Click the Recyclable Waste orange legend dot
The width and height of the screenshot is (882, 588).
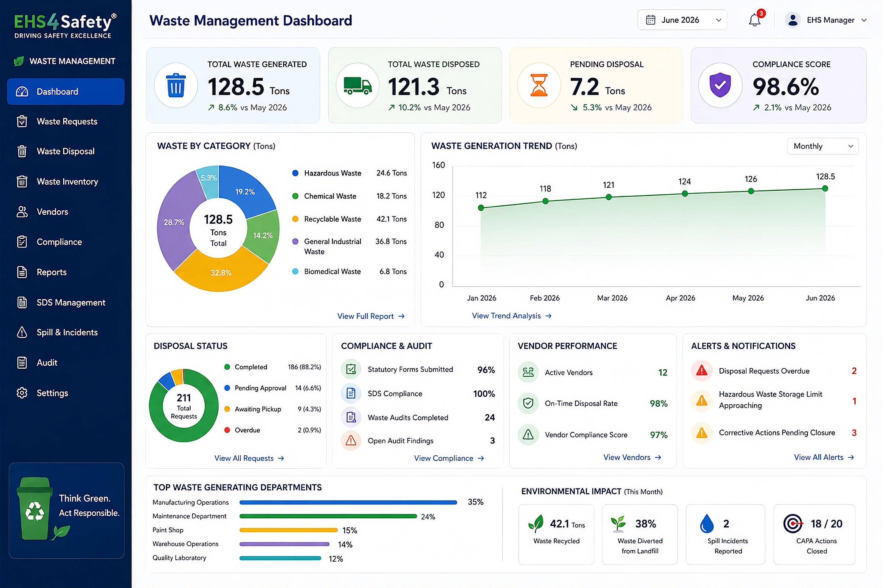tap(295, 219)
